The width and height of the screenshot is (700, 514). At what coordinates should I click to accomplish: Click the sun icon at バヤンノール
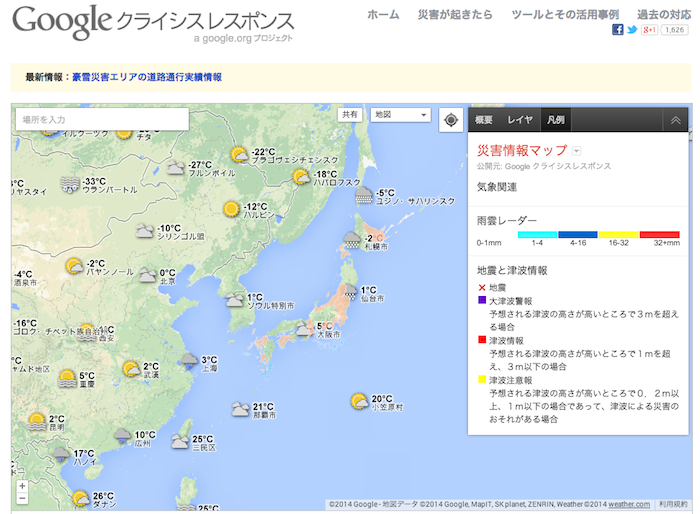(x=74, y=266)
